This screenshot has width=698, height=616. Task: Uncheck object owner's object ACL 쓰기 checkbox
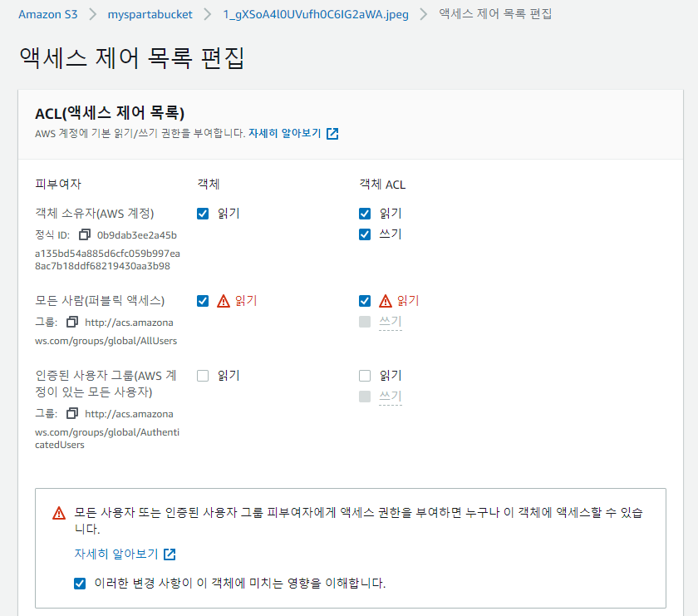pyautogui.click(x=365, y=234)
